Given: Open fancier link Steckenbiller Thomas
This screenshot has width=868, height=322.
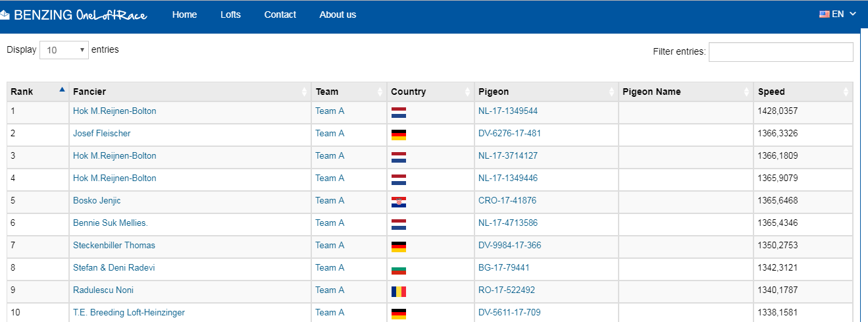Looking at the screenshot, I should click(114, 245).
